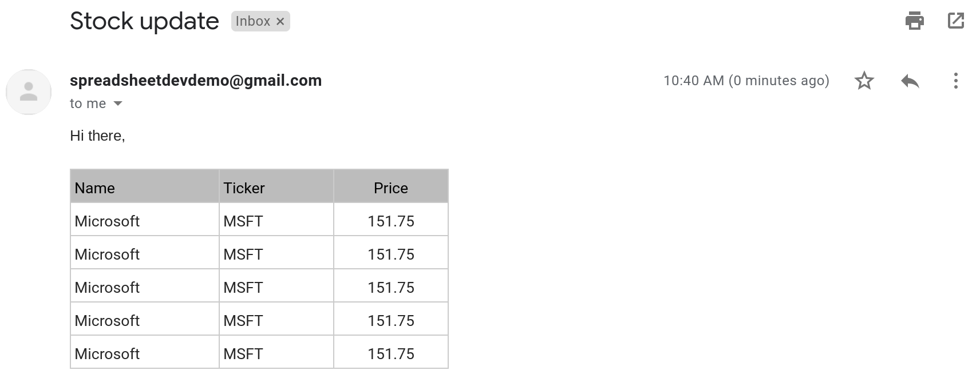The height and width of the screenshot is (390, 980).
Task: Select the Price column header cell
Action: coord(391,186)
